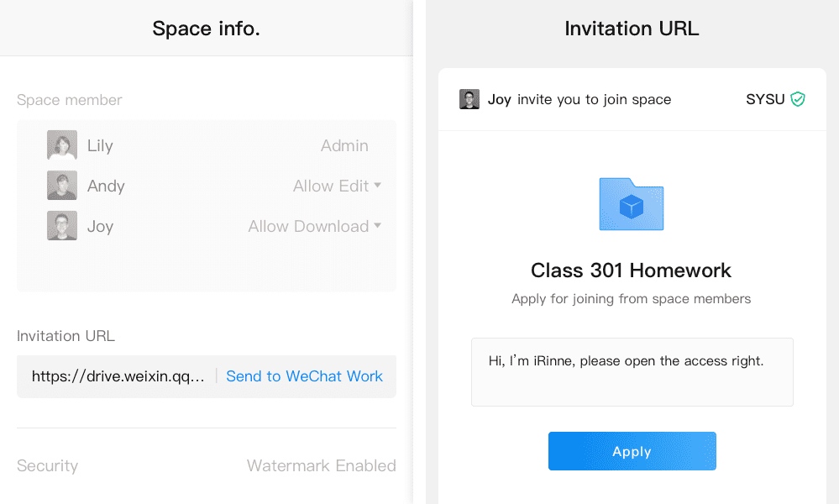Click Joy's small avatar in invitation header

(x=469, y=99)
